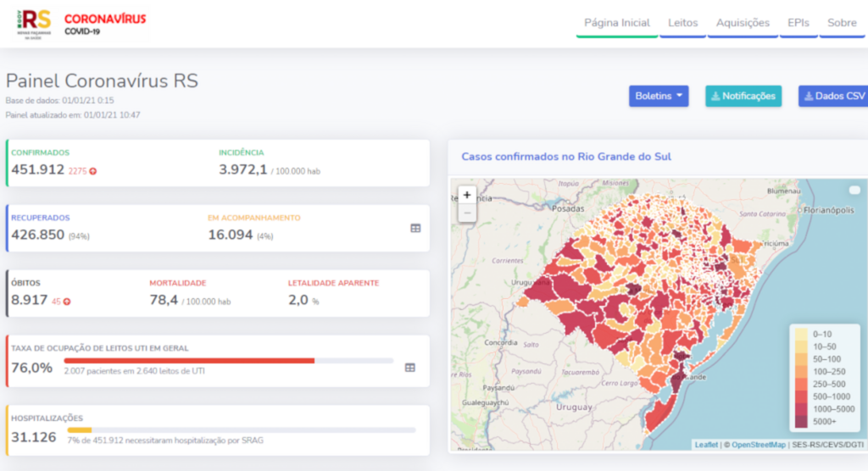Expand the Boletins dropdown
The image size is (868, 471).
pyautogui.click(x=659, y=96)
